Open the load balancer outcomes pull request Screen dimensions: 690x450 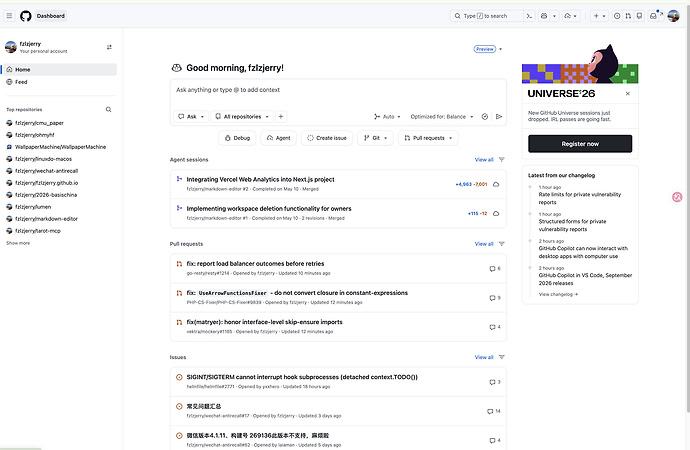(x=255, y=263)
